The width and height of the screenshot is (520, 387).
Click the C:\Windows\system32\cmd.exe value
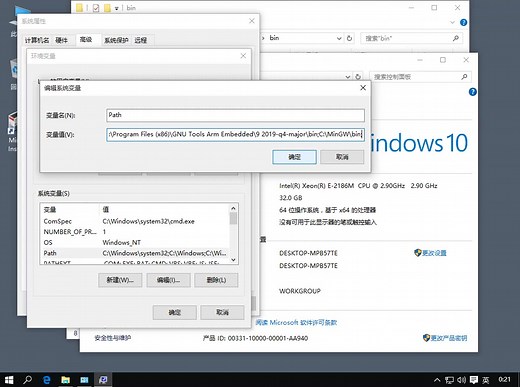[148, 221]
